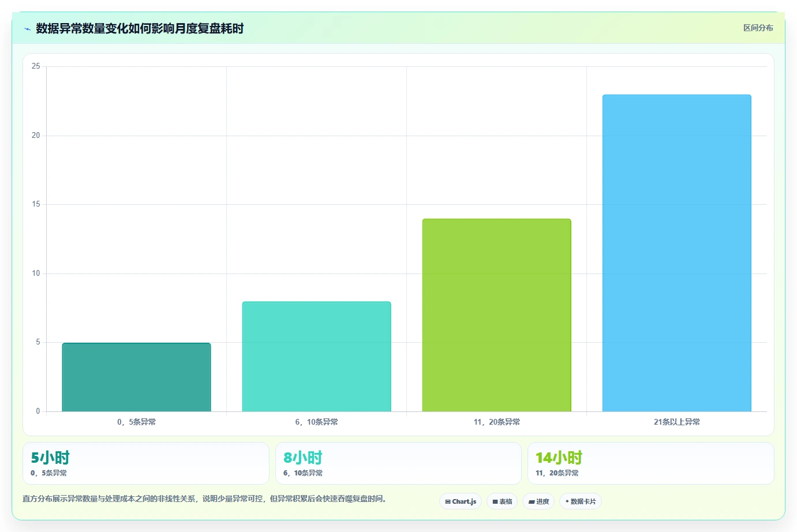Click the turquoise bar for 6，10条异常
The height and width of the screenshot is (532, 797).
[316, 357]
